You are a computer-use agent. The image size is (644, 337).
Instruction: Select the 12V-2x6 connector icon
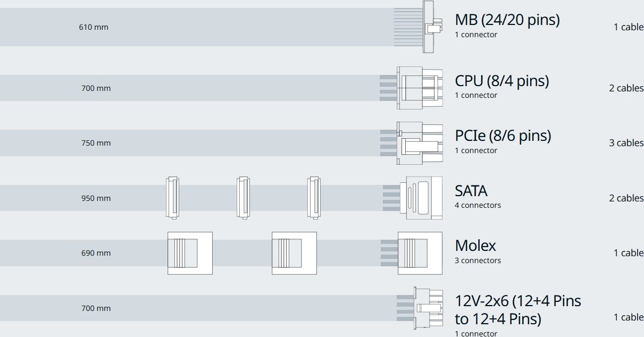pos(420,308)
